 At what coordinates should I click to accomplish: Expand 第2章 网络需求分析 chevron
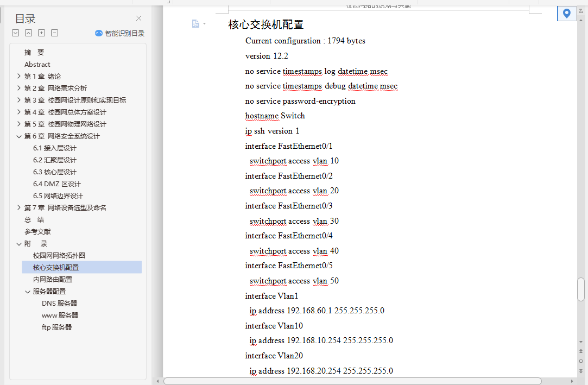click(x=19, y=88)
